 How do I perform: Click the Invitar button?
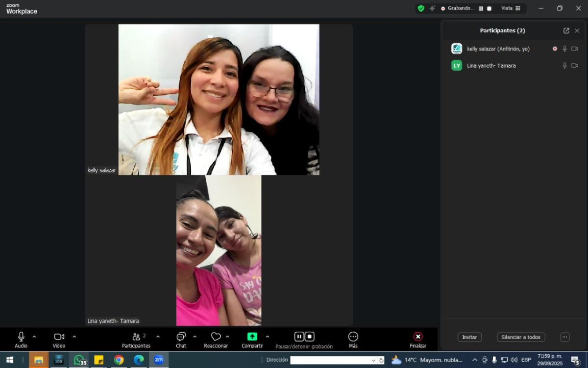click(x=469, y=337)
